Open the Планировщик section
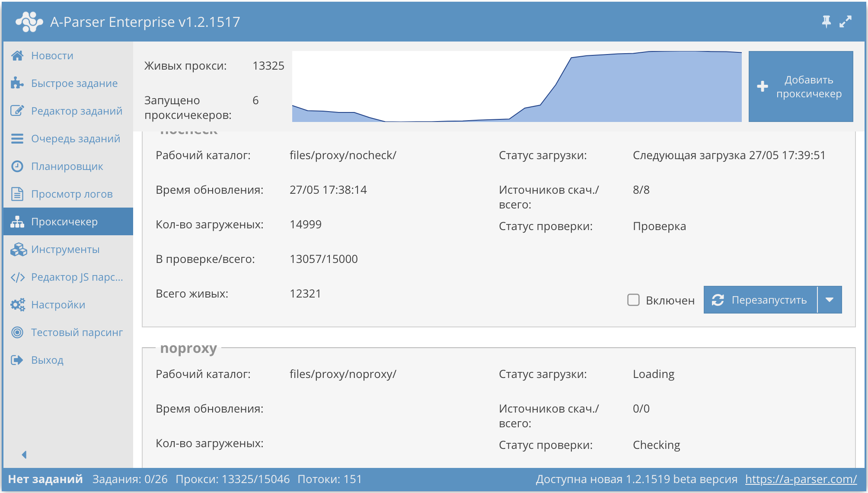This screenshot has height=493, width=868. coord(67,166)
